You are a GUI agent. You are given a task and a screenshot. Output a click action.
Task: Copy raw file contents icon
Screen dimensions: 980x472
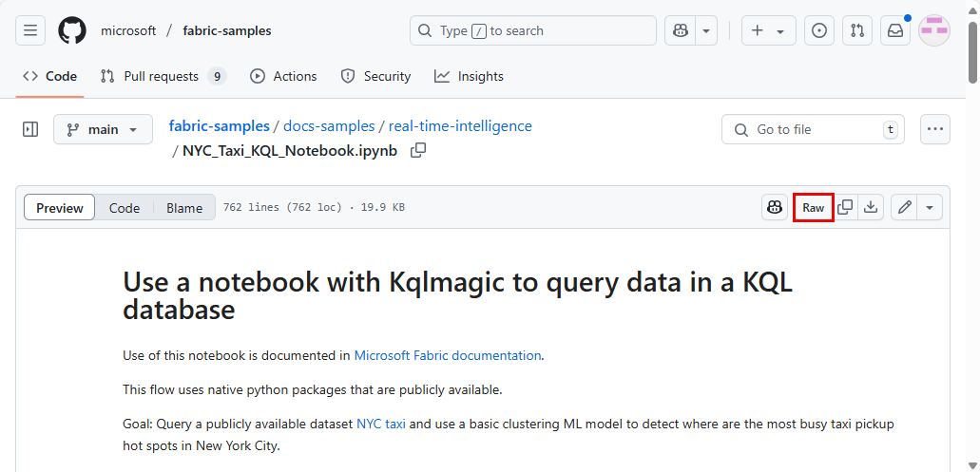(x=845, y=207)
